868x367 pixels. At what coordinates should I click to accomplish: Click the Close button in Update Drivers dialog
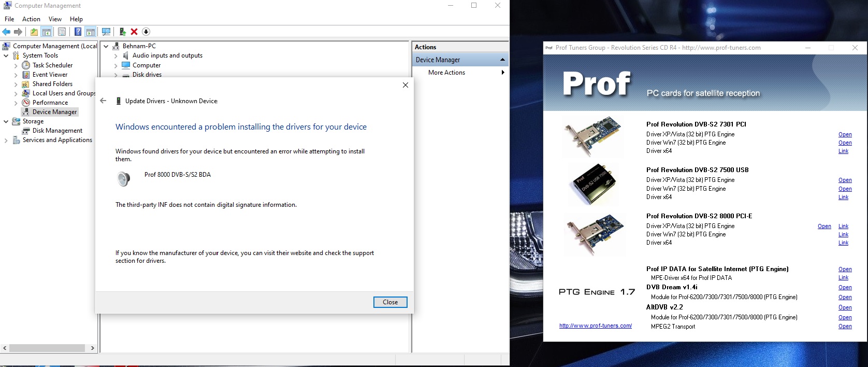pyautogui.click(x=390, y=302)
